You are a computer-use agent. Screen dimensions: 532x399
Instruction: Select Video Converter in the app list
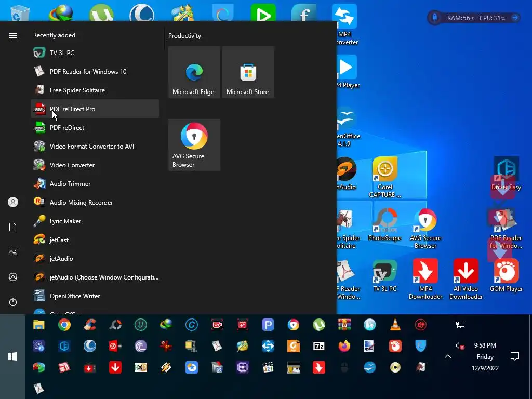pos(95,165)
